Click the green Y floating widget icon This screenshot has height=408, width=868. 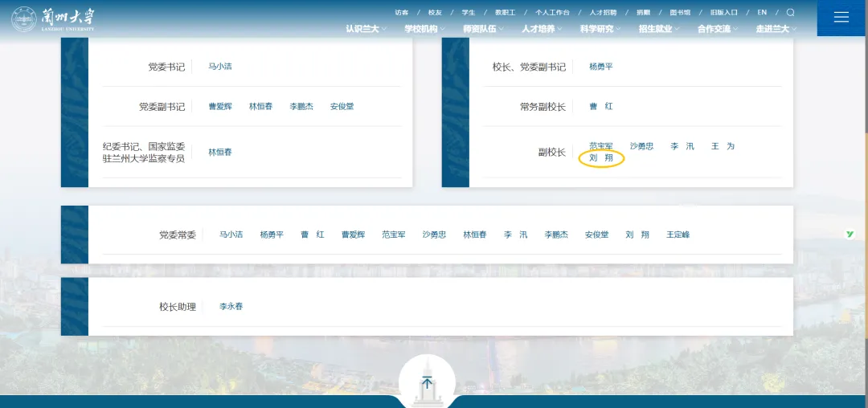click(850, 235)
